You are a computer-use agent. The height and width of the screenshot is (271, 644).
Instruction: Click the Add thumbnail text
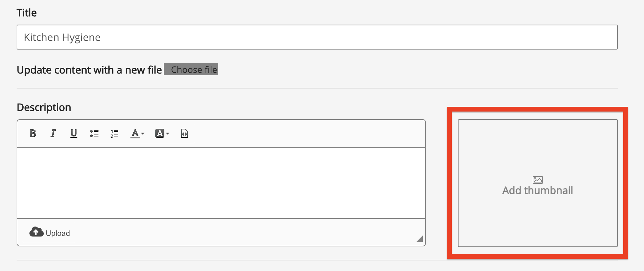(x=538, y=190)
